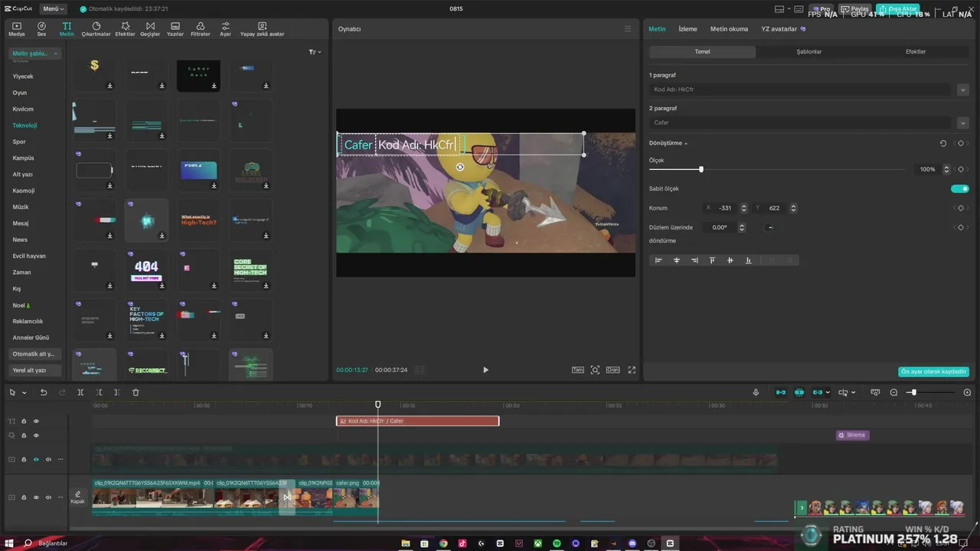980x551 pixels.
Task: Toggle visibility of the effects track
Action: click(x=36, y=435)
